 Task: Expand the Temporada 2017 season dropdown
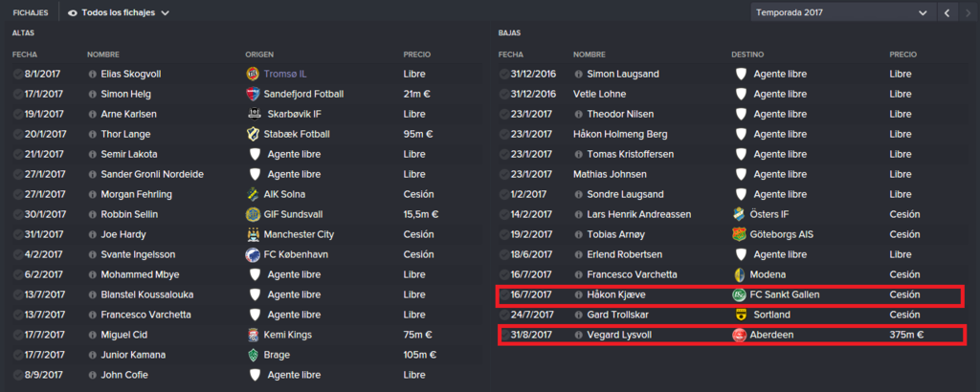click(x=842, y=12)
